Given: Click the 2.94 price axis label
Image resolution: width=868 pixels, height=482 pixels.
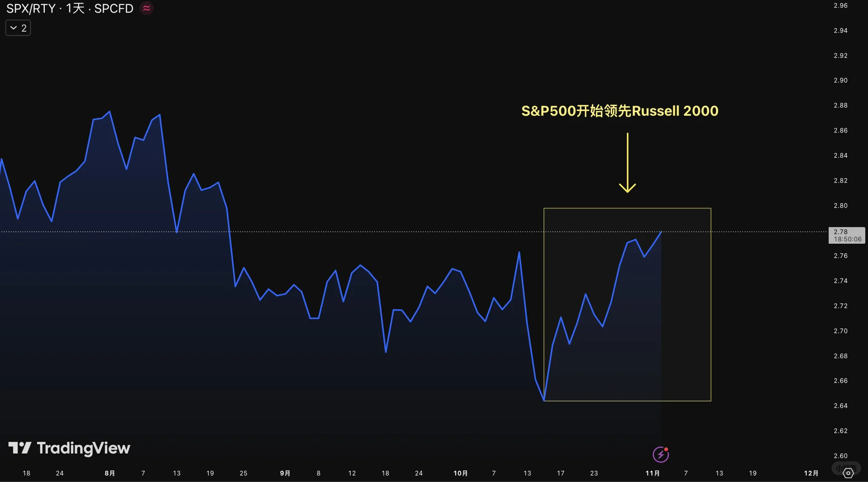Looking at the screenshot, I should (840, 30).
